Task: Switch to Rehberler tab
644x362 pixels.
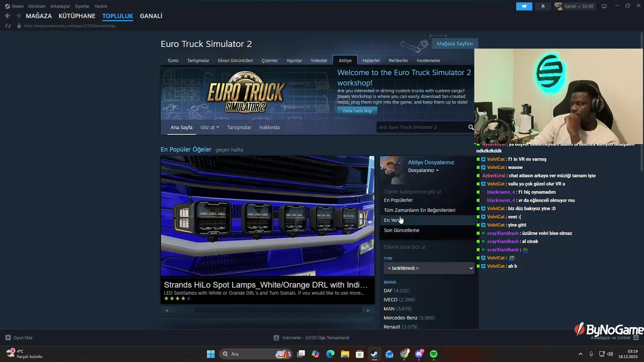Action: click(398, 60)
